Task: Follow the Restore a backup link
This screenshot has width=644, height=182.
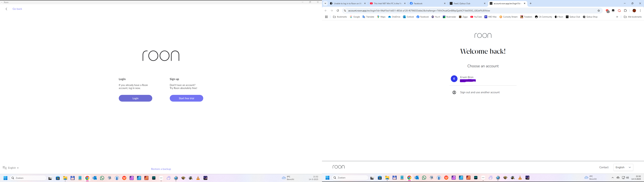Action: [161, 169]
